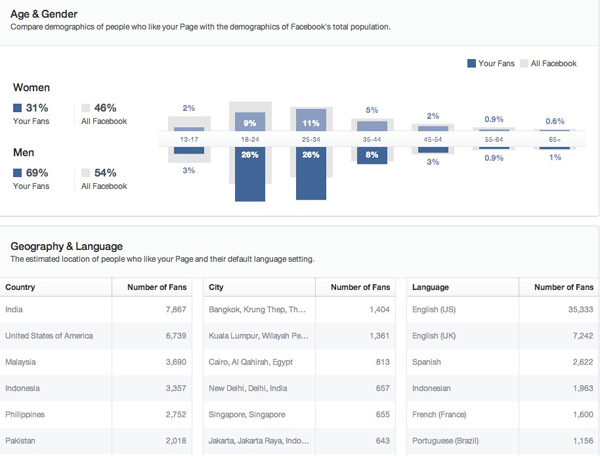Click the blue Your Fans legend swatch
This screenshot has width=600, height=456.
tap(472, 64)
